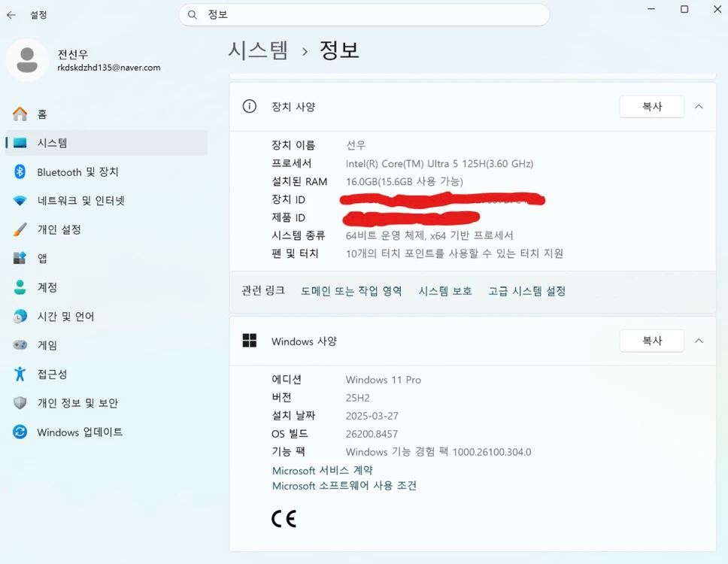Open 시간 및 언어 settings

pyautogui.click(x=106, y=316)
